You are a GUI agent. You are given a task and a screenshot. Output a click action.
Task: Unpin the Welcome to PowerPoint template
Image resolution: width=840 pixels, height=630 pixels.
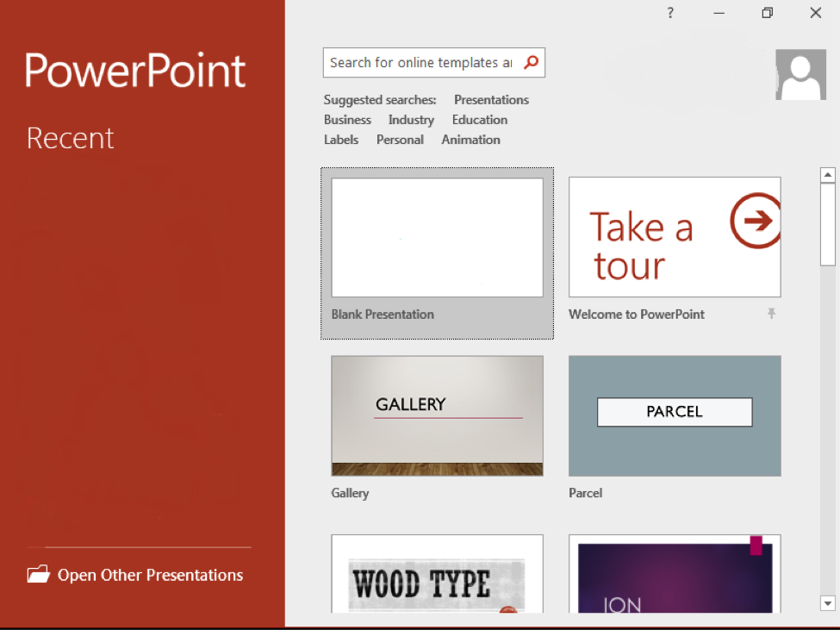772,314
